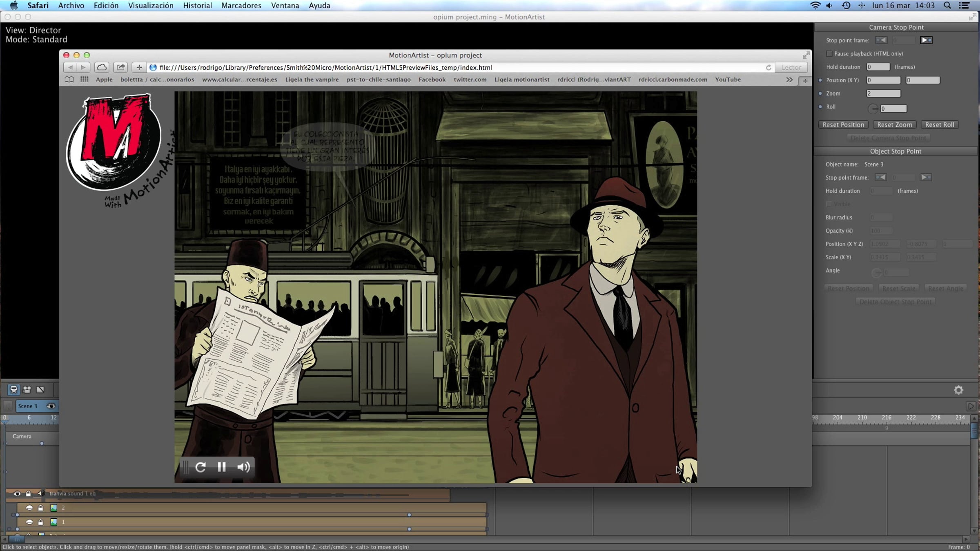Open the Safari reading list book icon
The width and height of the screenshot is (980, 551).
[69, 80]
